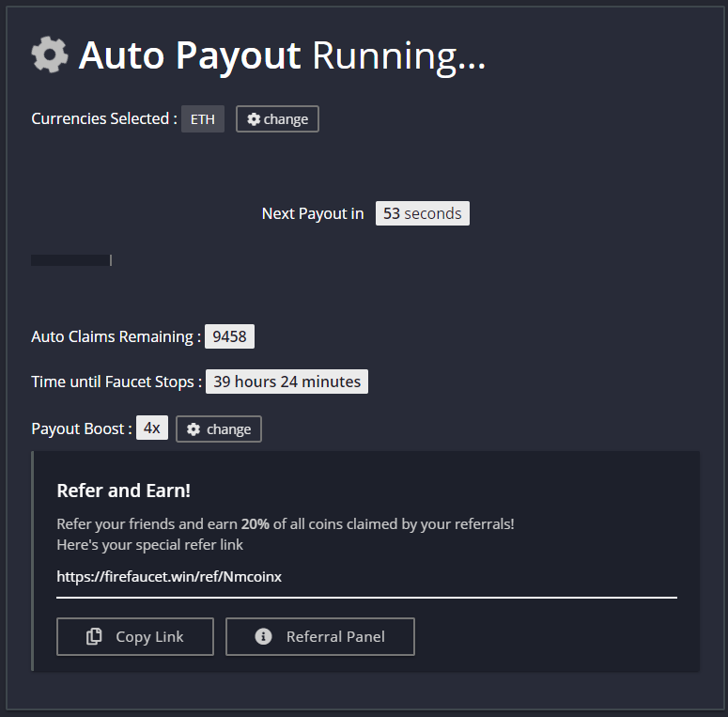This screenshot has height=717, width=728.
Task: Click the Payout Boost label
Action: pos(81,429)
